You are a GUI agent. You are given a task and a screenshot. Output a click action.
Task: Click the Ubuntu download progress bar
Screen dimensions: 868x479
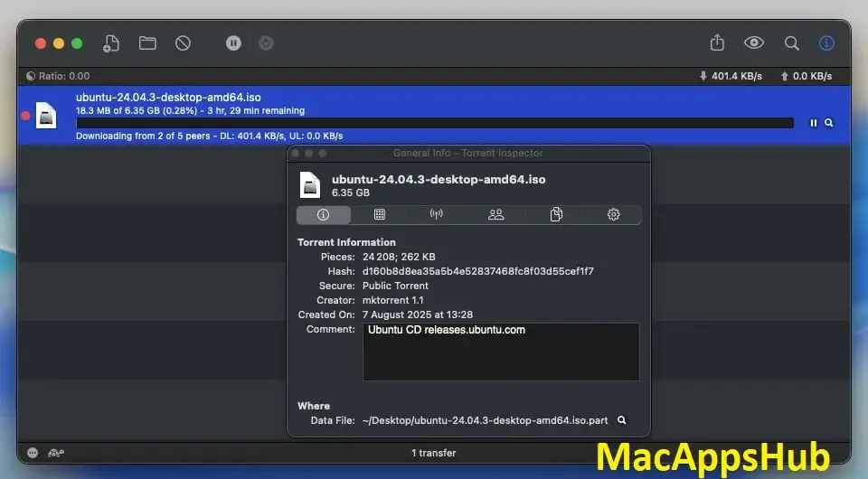pos(435,123)
